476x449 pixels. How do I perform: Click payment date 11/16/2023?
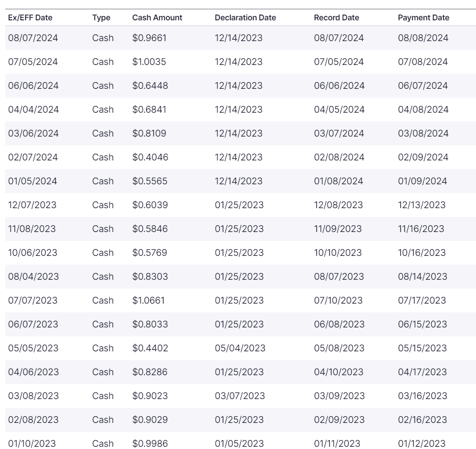(421, 229)
